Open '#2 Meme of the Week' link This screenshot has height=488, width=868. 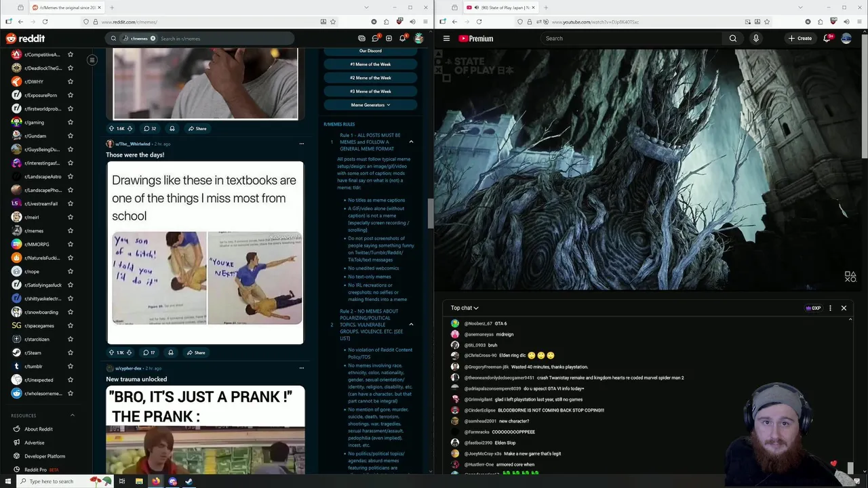(370, 78)
